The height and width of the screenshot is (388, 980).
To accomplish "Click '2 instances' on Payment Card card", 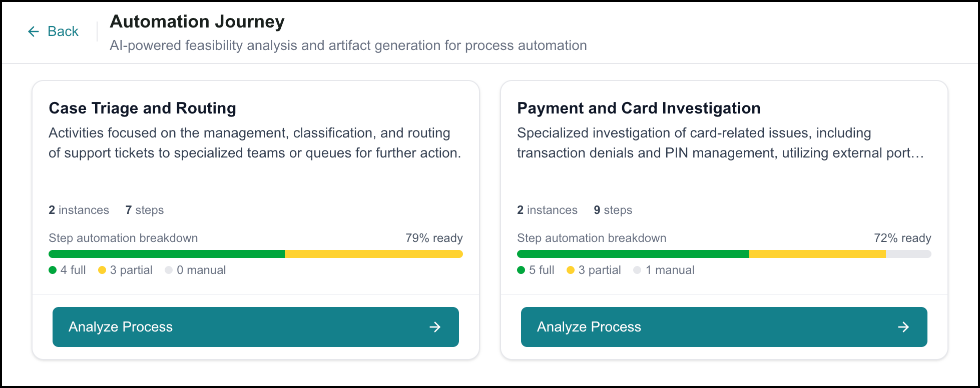I will pyautogui.click(x=547, y=210).
